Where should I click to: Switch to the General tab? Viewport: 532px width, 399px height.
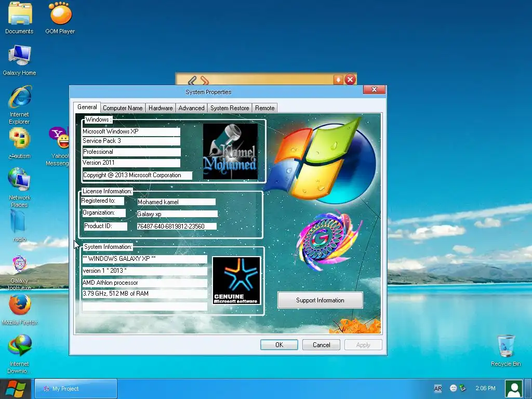[x=87, y=107]
